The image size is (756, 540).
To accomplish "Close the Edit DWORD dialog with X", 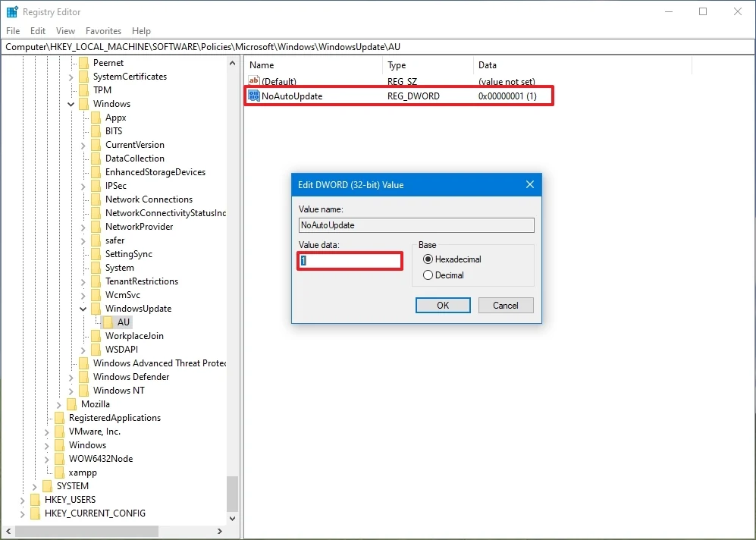I will (530, 184).
